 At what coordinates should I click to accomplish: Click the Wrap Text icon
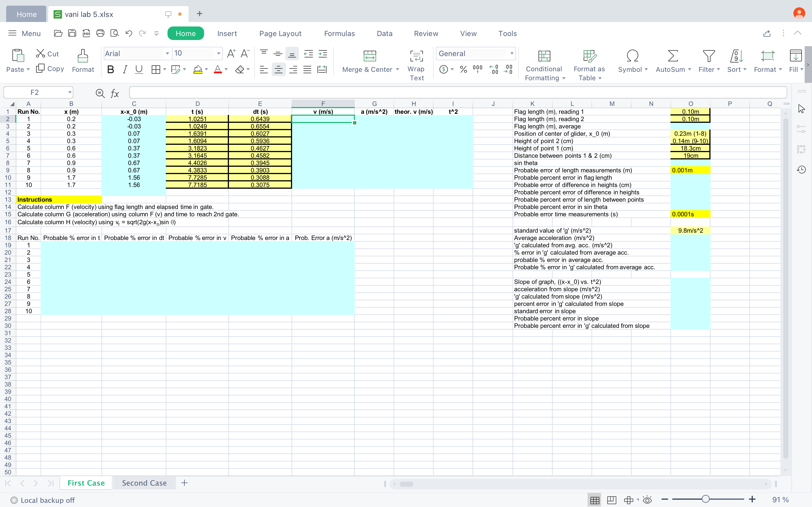coord(416,56)
